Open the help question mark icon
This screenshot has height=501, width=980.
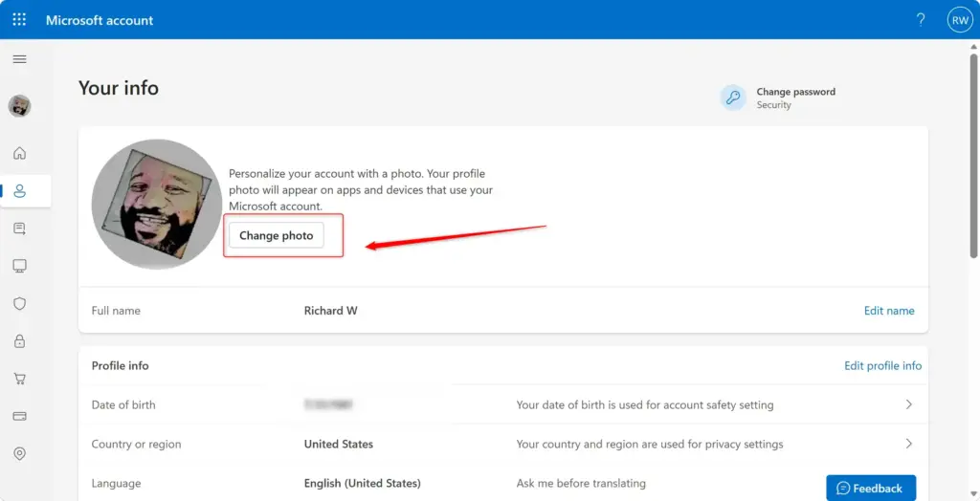[x=920, y=20]
